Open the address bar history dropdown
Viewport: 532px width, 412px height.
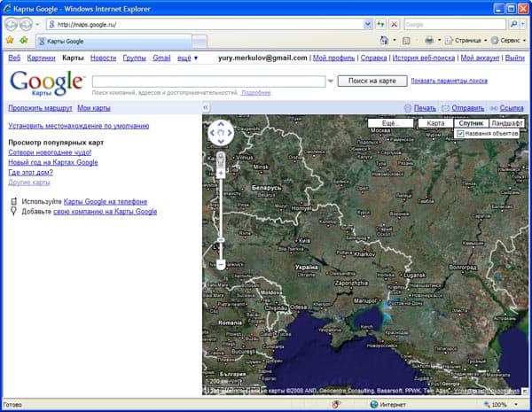[x=367, y=25]
